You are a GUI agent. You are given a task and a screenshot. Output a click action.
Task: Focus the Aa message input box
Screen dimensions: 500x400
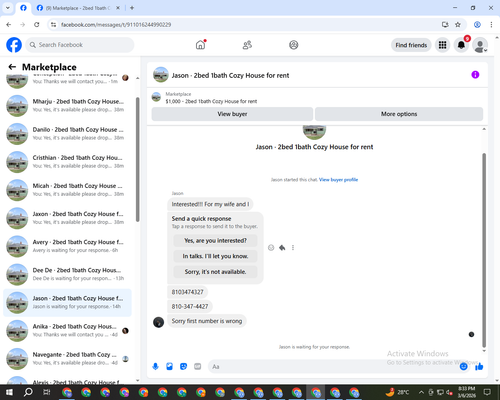pyautogui.click(x=333, y=367)
